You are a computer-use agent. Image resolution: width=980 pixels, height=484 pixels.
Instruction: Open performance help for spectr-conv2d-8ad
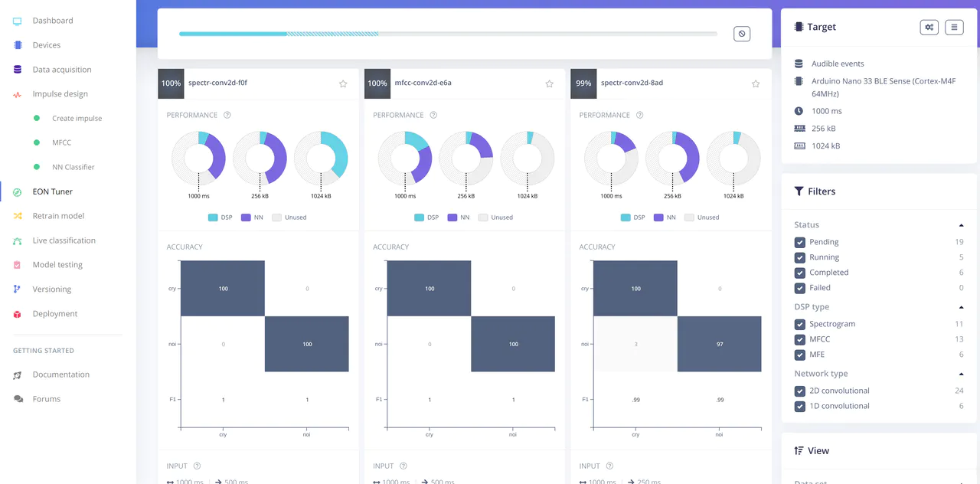(640, 115)
